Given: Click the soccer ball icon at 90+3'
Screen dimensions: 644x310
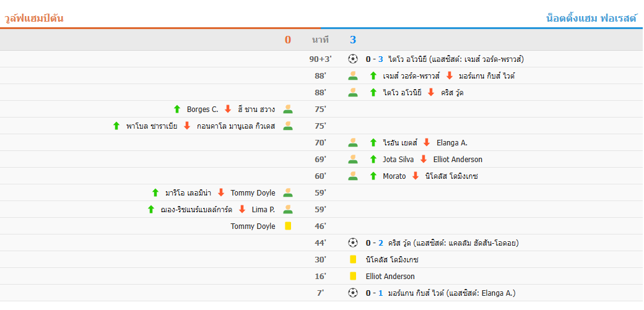Looking at the screenshot, I should pos(353,59).
